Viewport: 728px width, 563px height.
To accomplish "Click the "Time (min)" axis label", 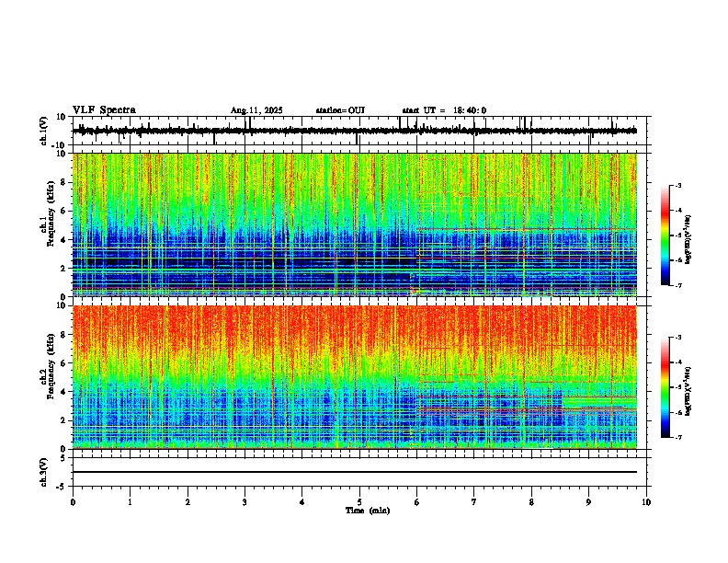I will click(368, 511).
